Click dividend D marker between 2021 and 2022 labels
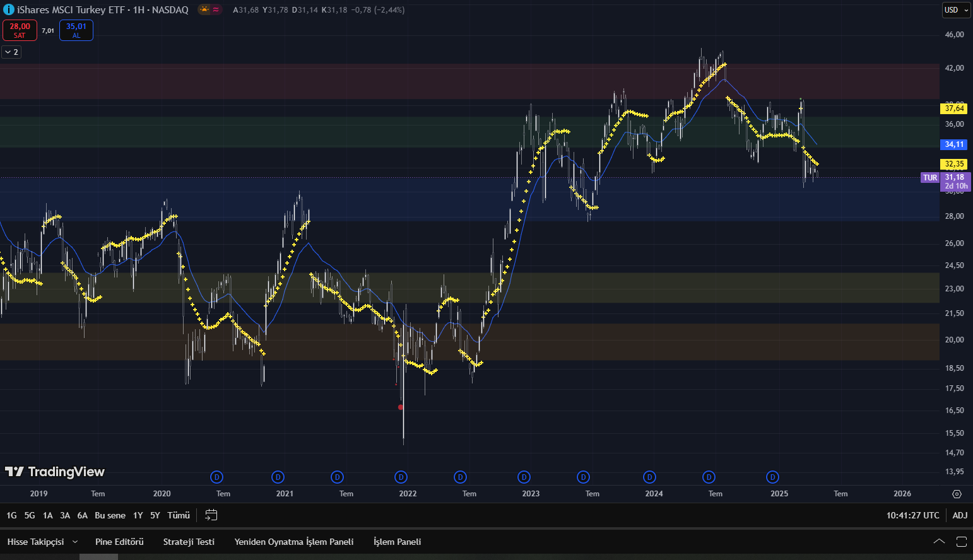Viewport: 973px width, 560px height. (x=338, y=477)
